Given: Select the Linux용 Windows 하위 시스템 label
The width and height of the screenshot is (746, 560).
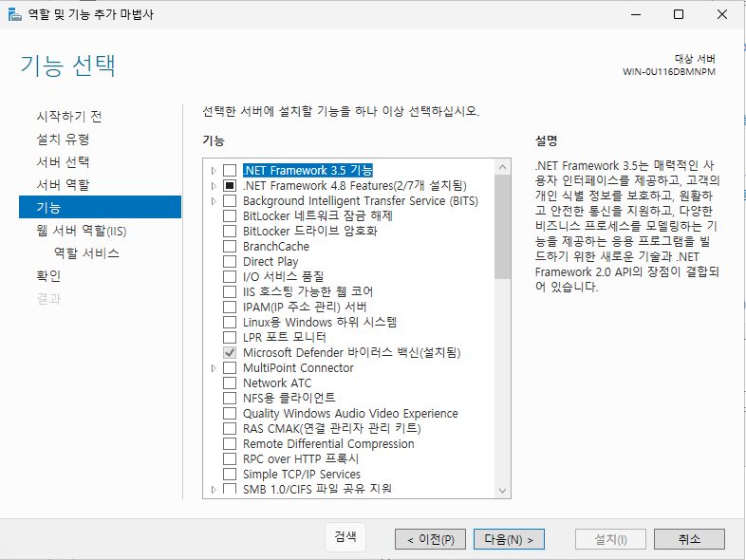Looking at the screenshot, I should pos(320,322).
